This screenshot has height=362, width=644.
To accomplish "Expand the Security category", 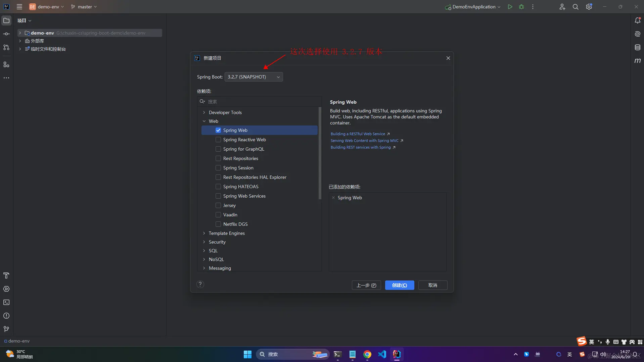I will tap(204, 242).
